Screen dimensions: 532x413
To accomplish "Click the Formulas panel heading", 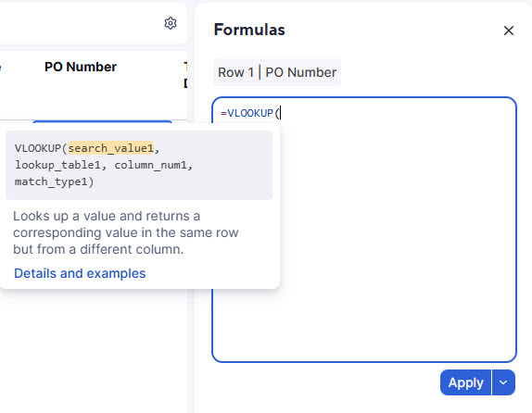I will 249,30.
